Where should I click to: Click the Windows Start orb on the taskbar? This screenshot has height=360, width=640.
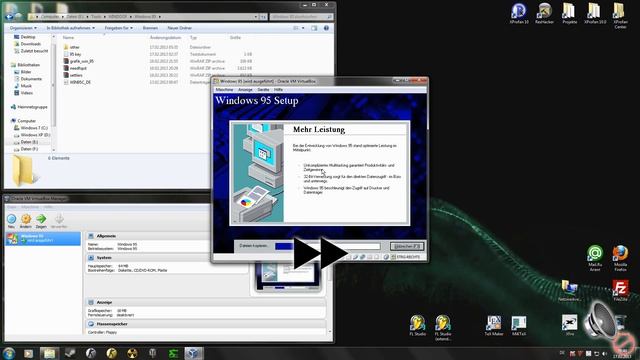pyautogui.click(x=9, y=353)
